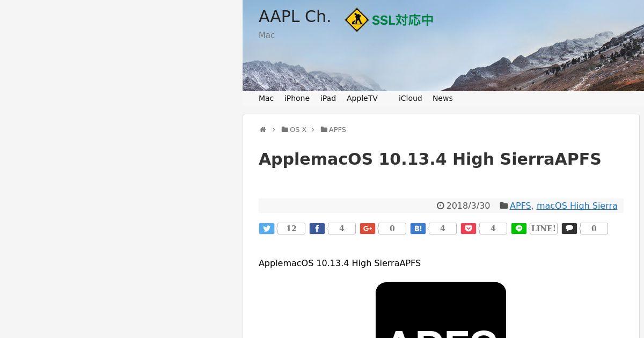
Task: Click the SSL対応中 construction banner
Action: tap(389, 20)
